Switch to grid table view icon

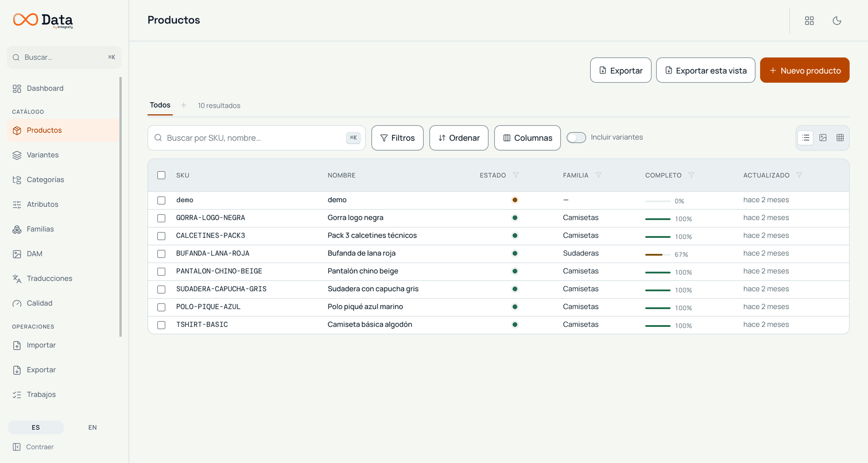(840, 138)
